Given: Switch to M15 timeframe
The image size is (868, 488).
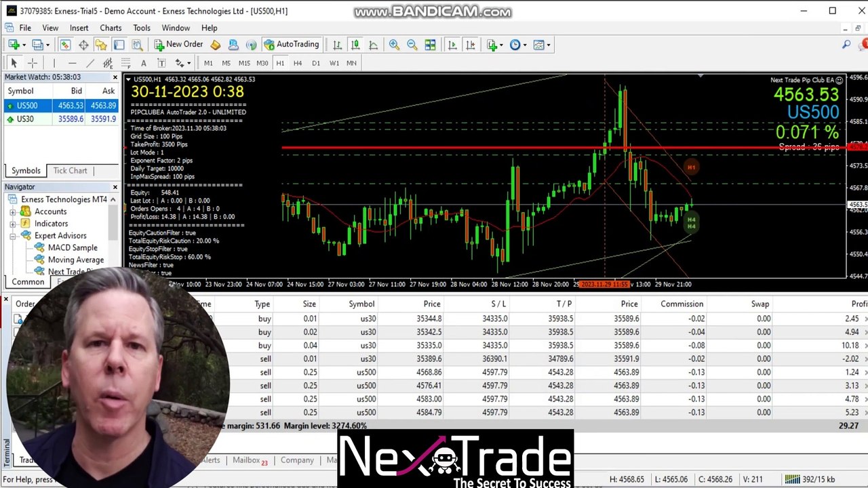Looking at the screenshot, I should (x=244, y=63).
